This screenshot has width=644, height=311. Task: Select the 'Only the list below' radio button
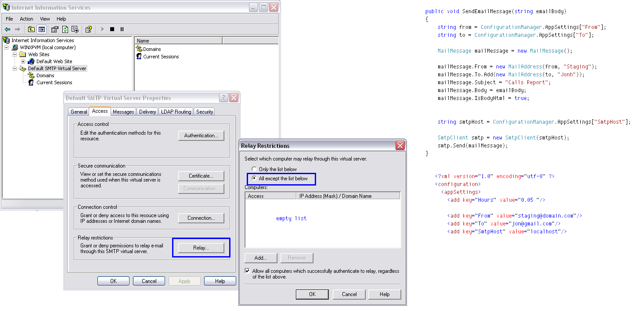click(254, 168)
